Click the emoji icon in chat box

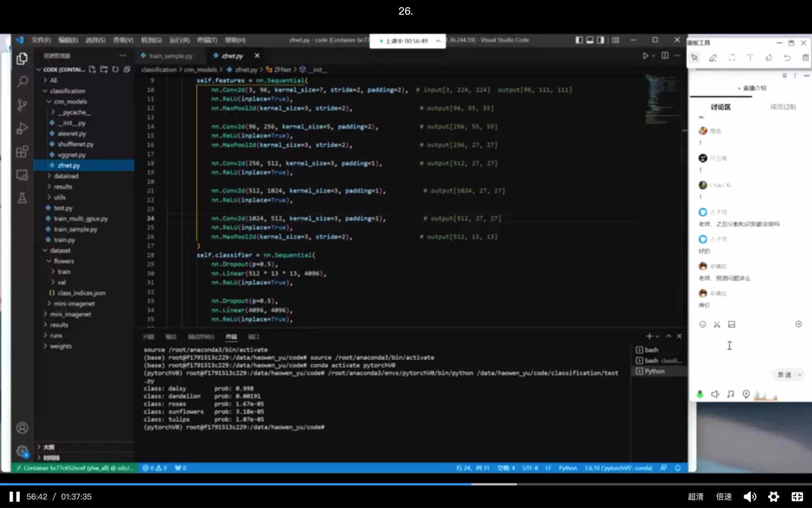click(x=702, y=324)
